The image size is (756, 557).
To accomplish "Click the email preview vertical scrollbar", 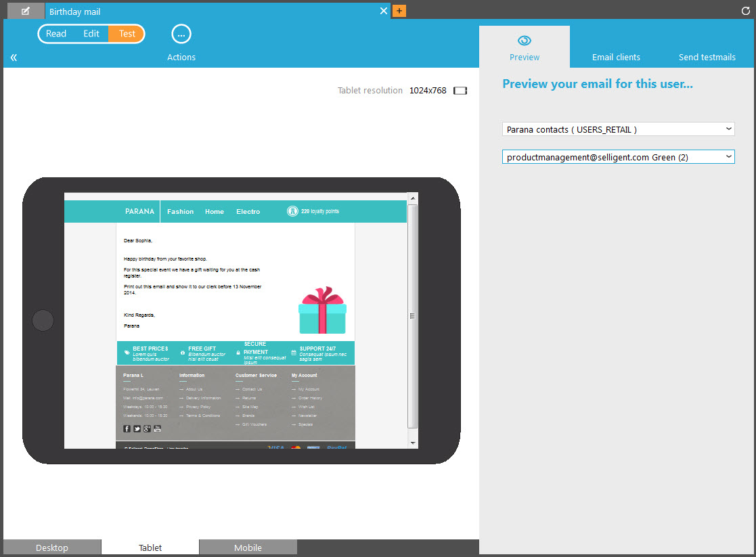I will (x=413, y=316).
